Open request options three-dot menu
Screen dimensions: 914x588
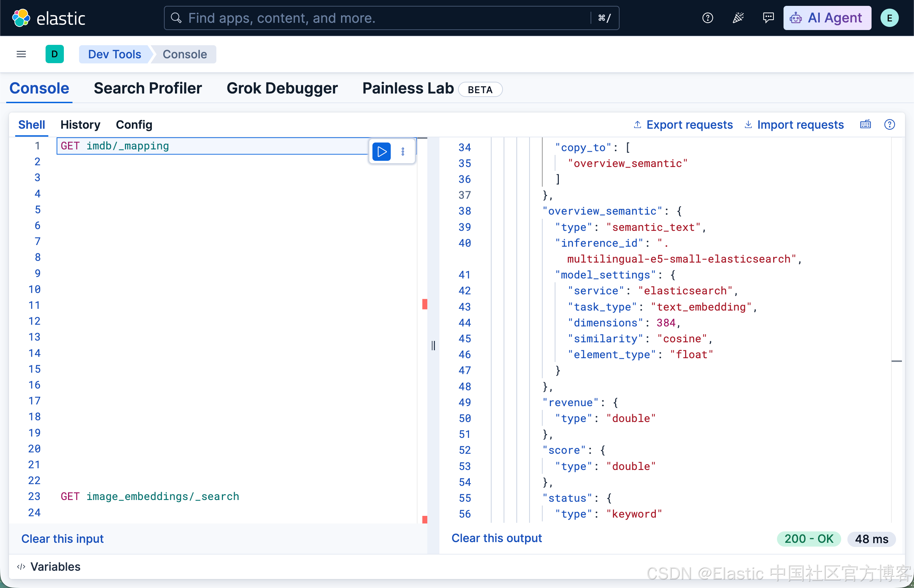(x=402, y=151)
